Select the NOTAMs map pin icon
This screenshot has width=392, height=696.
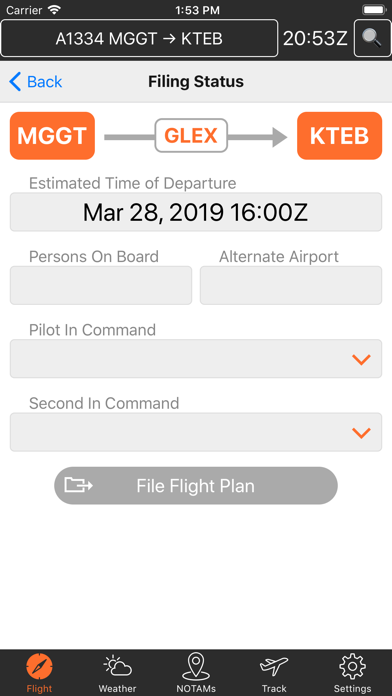196,666
